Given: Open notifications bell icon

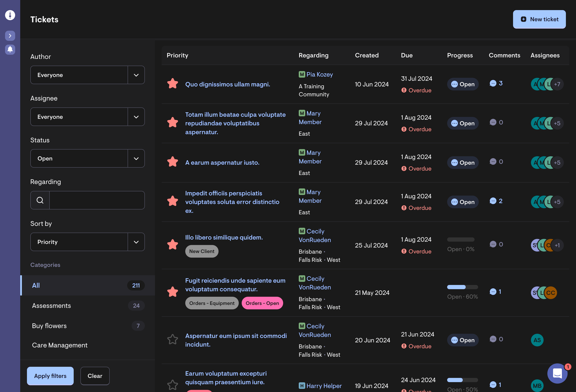Looking at the screenshot, I should click(x=10, y=50).
